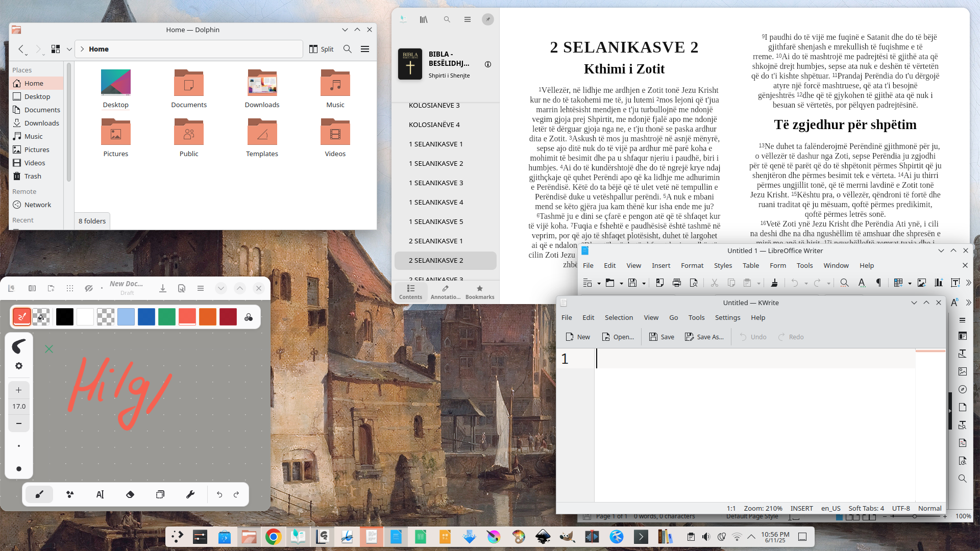Expand the Open dropdown arrow in Writer
980x551 pixels.
coord(621,283)
